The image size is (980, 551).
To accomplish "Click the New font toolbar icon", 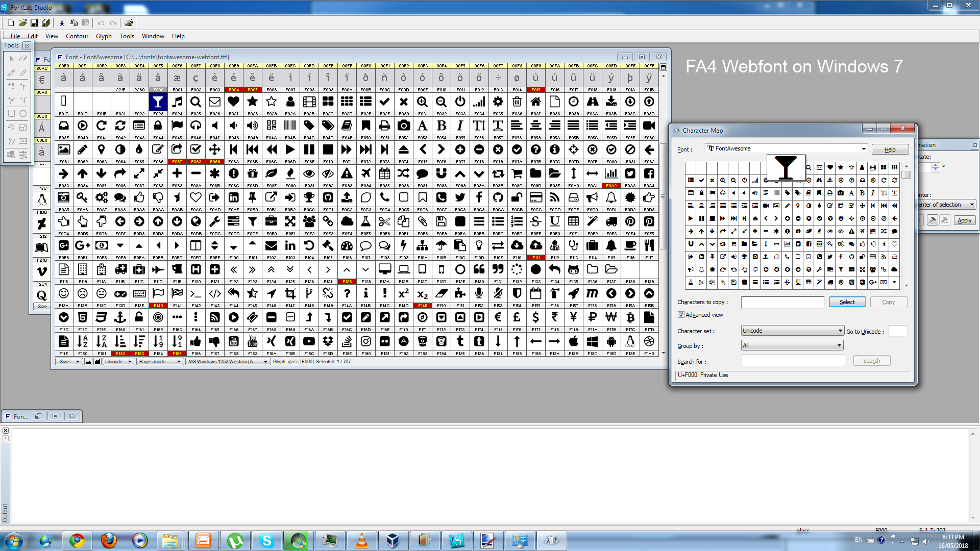I will click(x=11, y=22).
